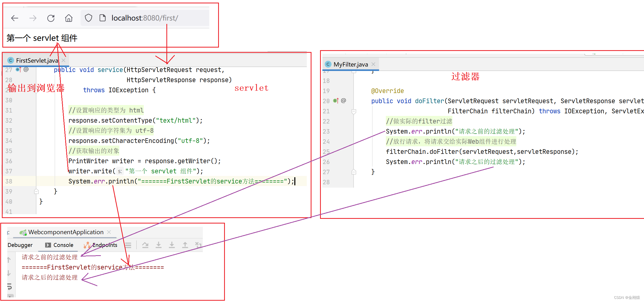Open the shield tracking protection icon
The width and height of the screenshot is (644, 302).
coord(88,18)
